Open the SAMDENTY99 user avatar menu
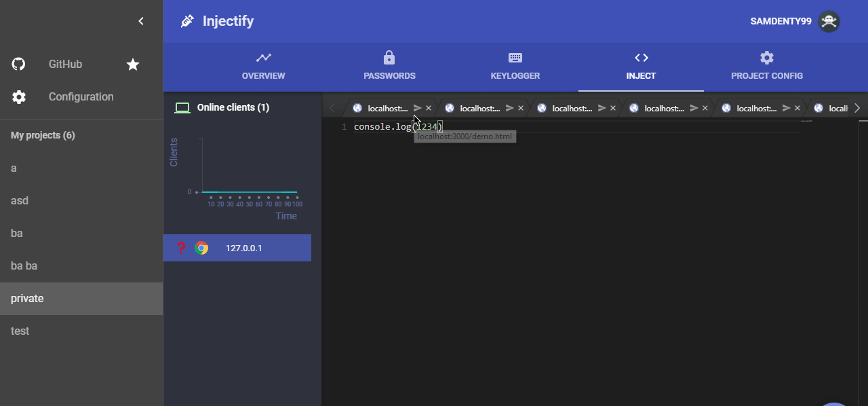Viewport: 868px width, 406px height. (829, 21)
